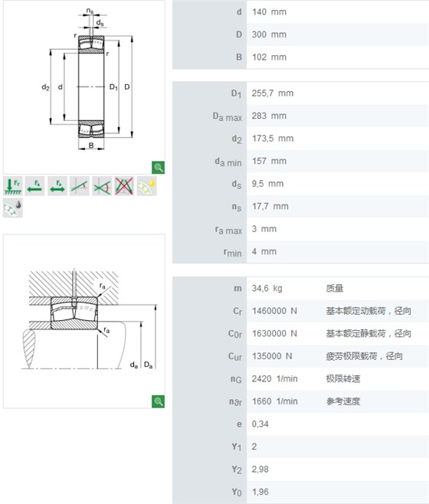The width and height of the screenshot is (429, 504).
Task: Enlarge the mounting dimension drawing with magnifier
Action: 158,401
